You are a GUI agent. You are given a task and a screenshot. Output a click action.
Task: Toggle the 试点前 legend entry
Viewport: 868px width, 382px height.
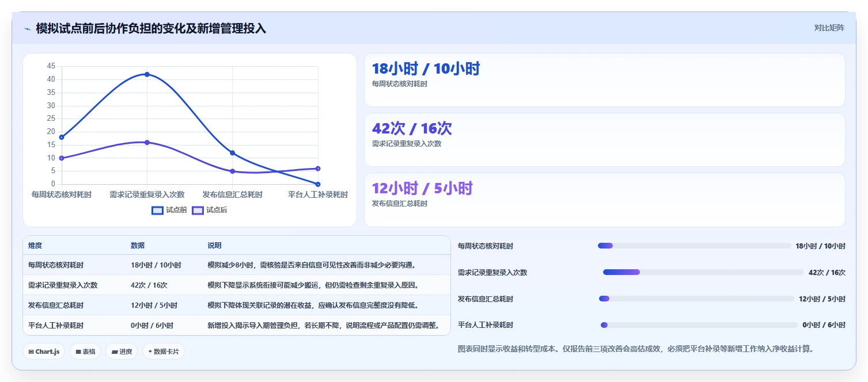(x=169, y=210)
